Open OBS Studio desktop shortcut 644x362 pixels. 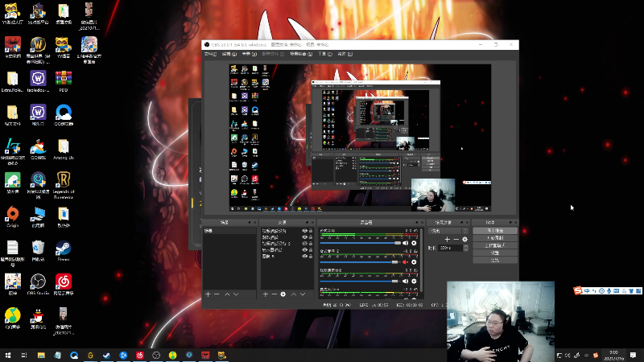click(x=38, y=285)
